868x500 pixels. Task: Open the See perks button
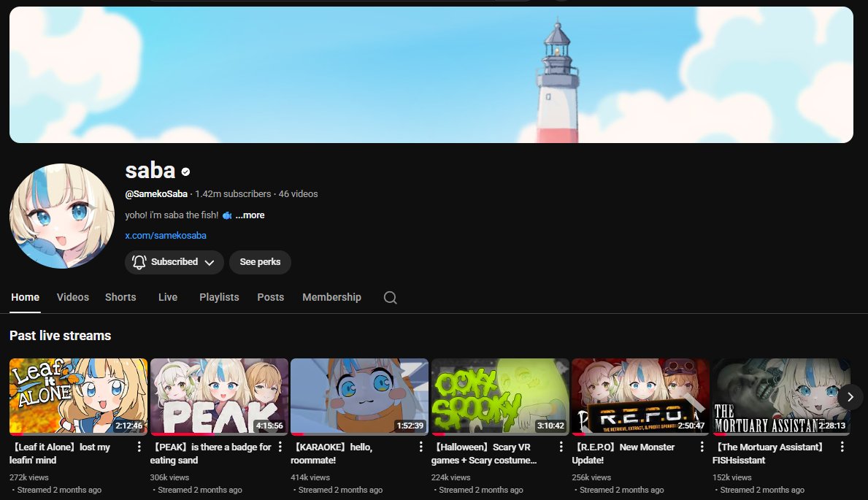[260, 261]
